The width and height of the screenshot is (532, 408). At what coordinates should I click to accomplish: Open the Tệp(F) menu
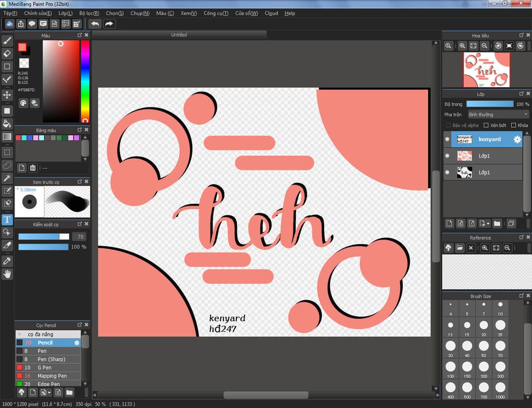tap(10, 13)
